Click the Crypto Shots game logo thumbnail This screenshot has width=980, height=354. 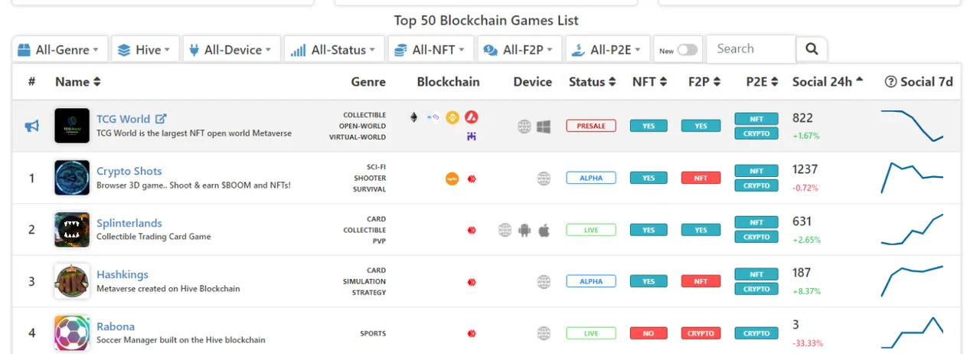(72, 178)
